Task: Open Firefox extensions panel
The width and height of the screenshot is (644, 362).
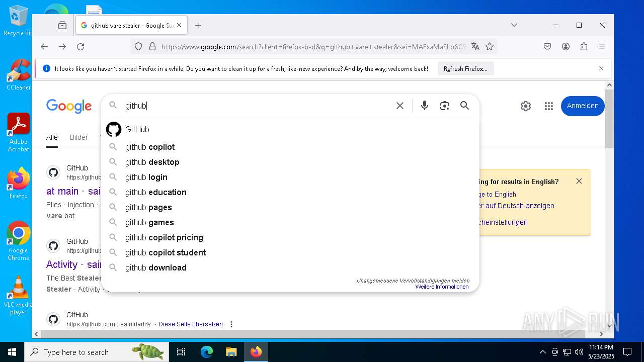Action: click(x=584, y=47)
